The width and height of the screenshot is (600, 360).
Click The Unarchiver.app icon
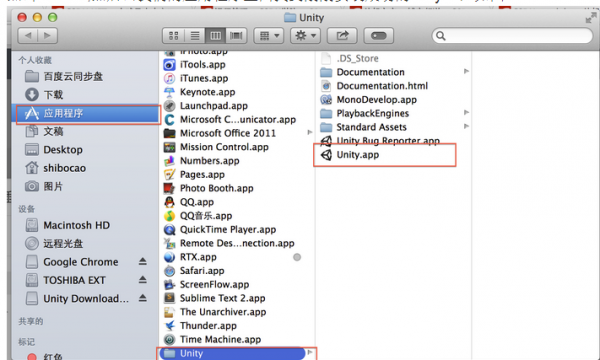169,312
